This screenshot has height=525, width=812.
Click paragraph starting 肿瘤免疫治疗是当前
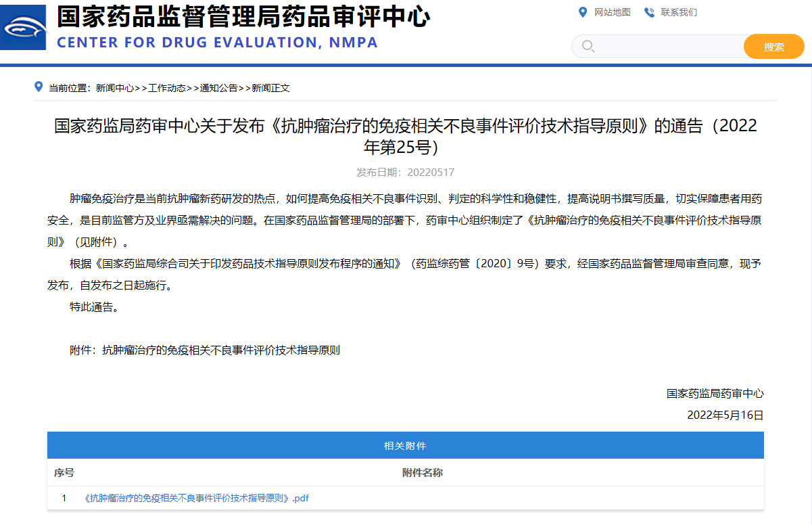click(406, 220)
